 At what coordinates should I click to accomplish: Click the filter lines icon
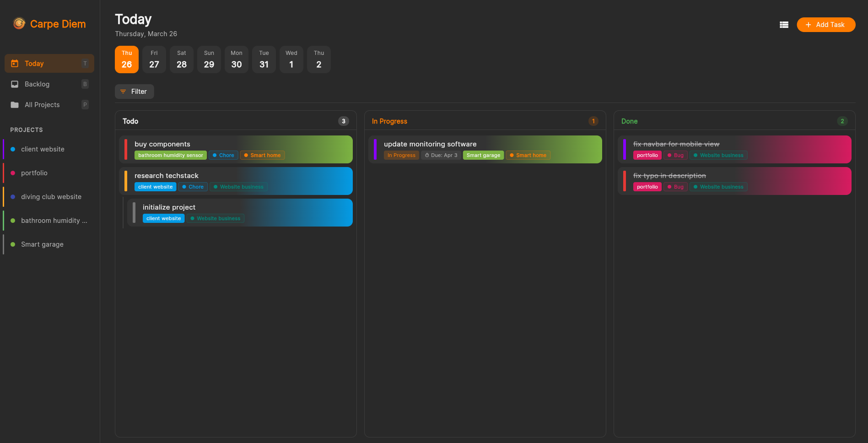tap(123, 92)
